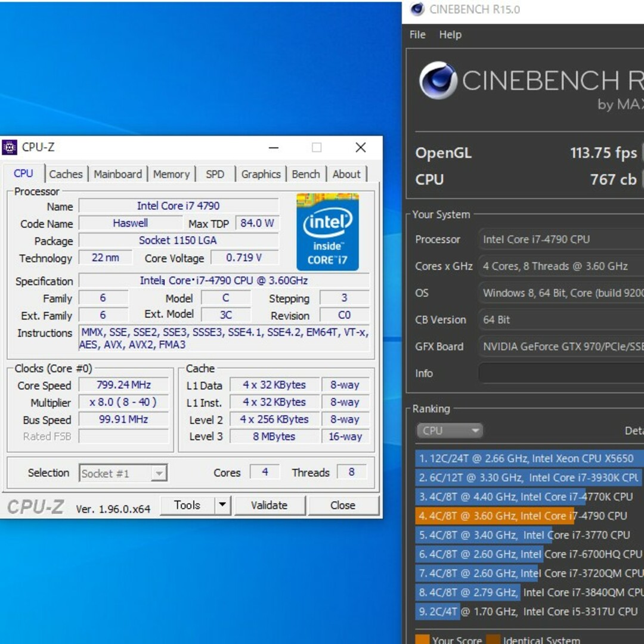
Task: Select ranking entry 7 Core i7-3720QM
Action: (530, 574)
